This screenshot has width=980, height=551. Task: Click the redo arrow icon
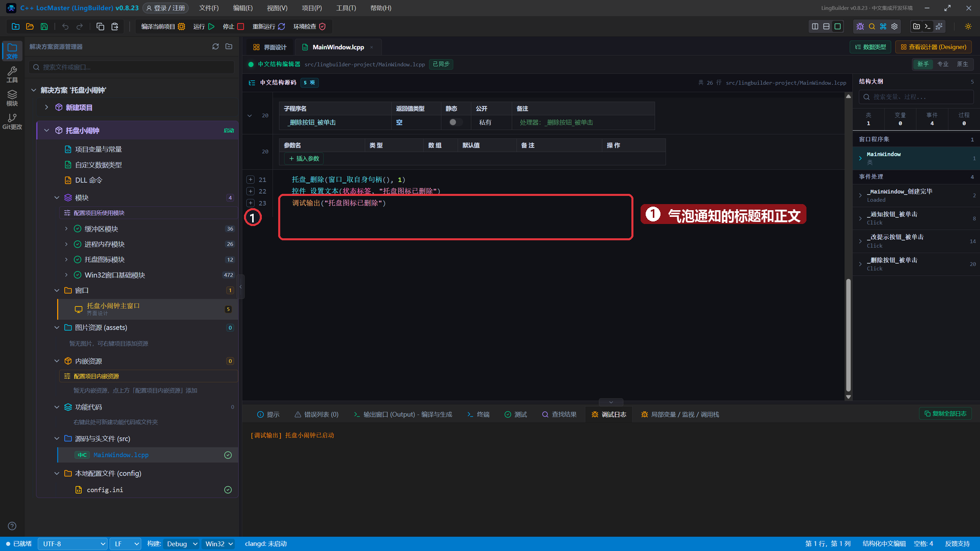click(x=80, y=27)
